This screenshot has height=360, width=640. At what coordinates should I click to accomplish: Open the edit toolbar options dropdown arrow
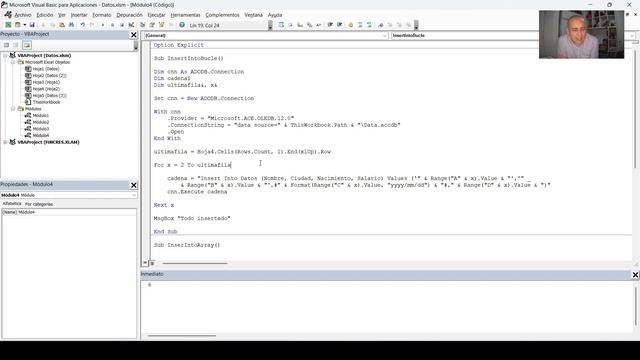click(416, 25)
